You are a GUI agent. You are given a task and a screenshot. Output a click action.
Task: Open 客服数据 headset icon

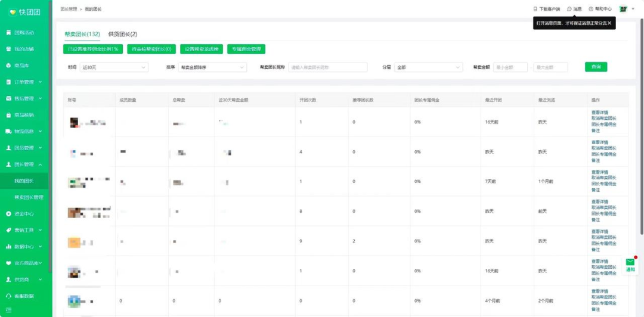click(8, 296)
